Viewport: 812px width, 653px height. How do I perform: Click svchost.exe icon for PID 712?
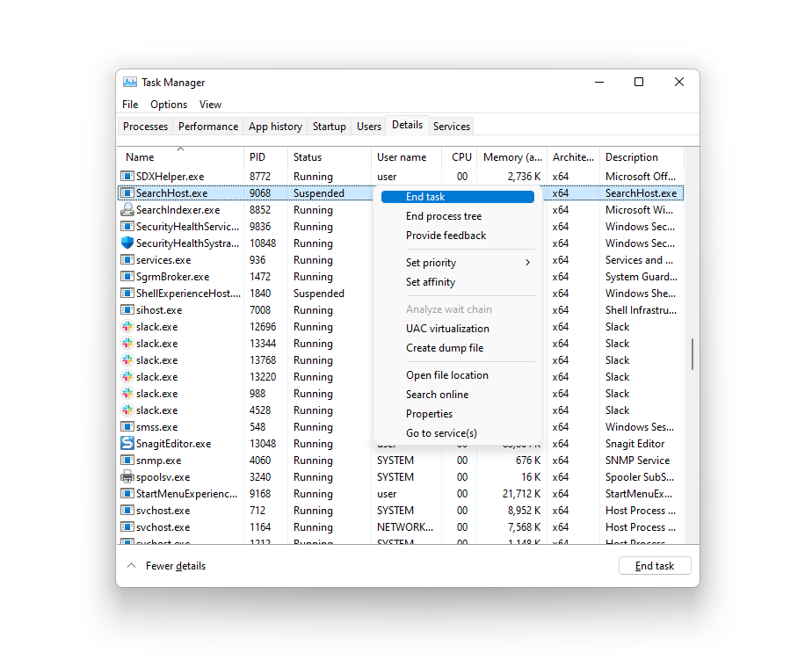point(127,510)
